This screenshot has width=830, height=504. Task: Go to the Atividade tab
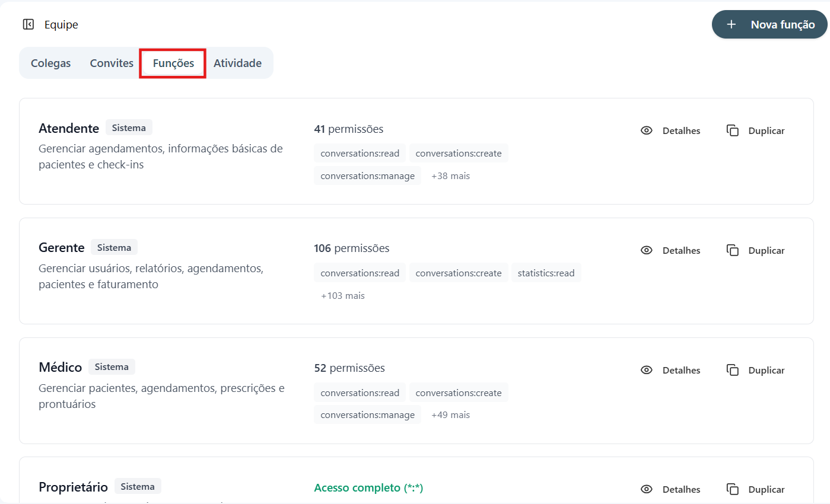237,63
